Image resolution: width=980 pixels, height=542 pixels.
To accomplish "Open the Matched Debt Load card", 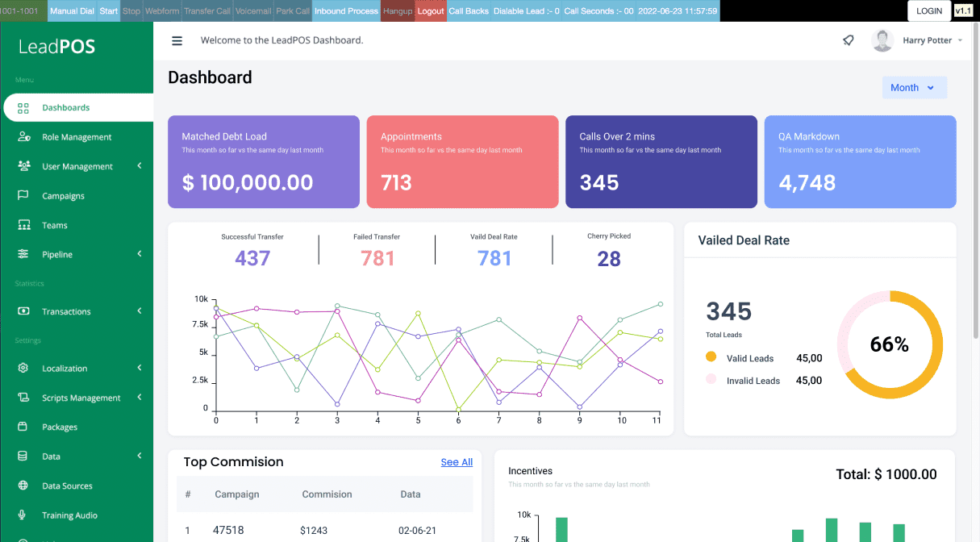I will [x=264, y=162].
